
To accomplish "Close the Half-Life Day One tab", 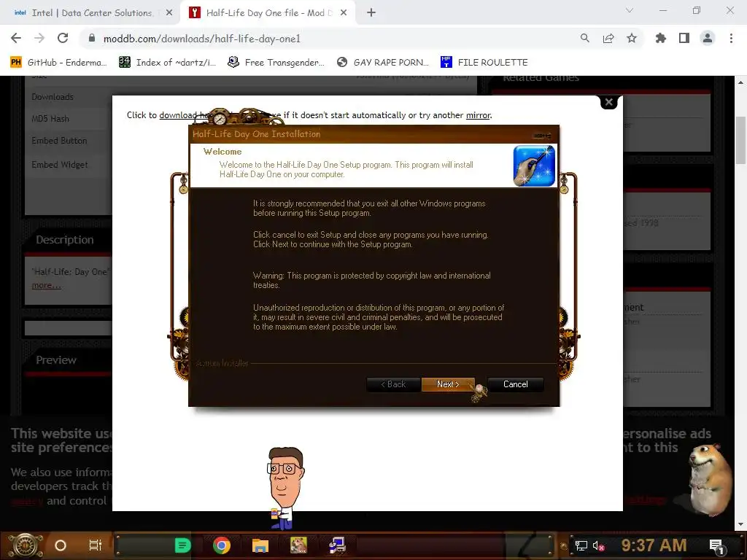I will coord(344,13).
